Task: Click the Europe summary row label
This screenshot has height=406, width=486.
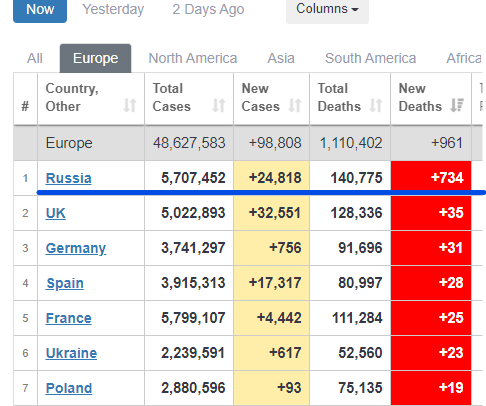Action: (x=69, y=143)
